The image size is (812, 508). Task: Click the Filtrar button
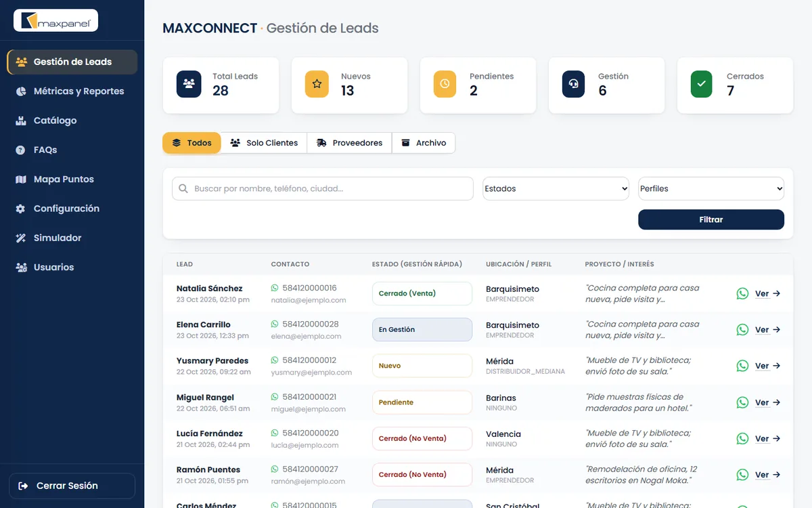click(711, 219)
